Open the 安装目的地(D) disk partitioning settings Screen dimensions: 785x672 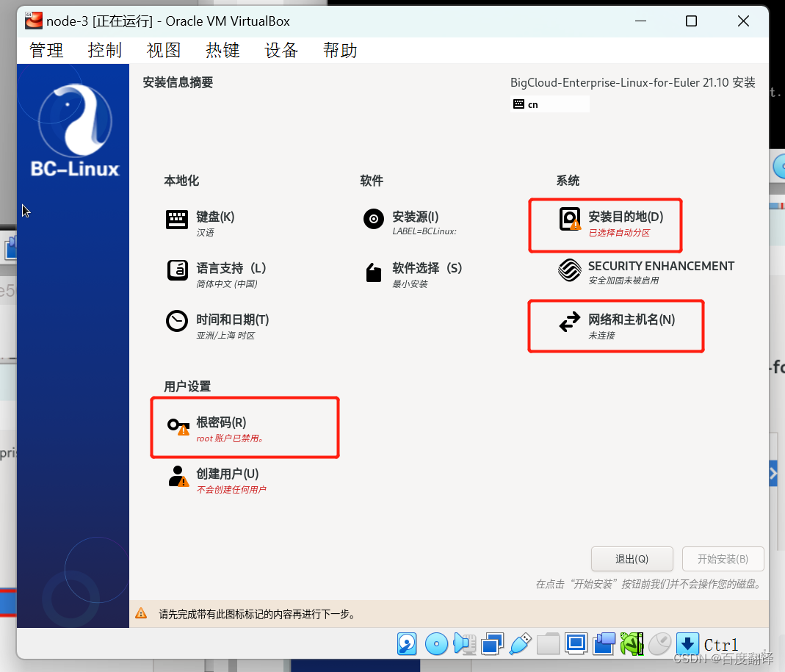pos(605,225)
